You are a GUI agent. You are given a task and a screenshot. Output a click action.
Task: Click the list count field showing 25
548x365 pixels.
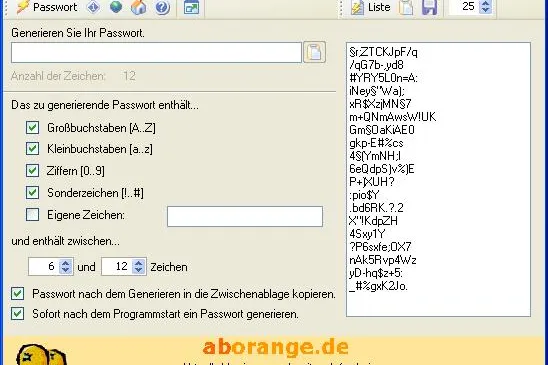464,7
